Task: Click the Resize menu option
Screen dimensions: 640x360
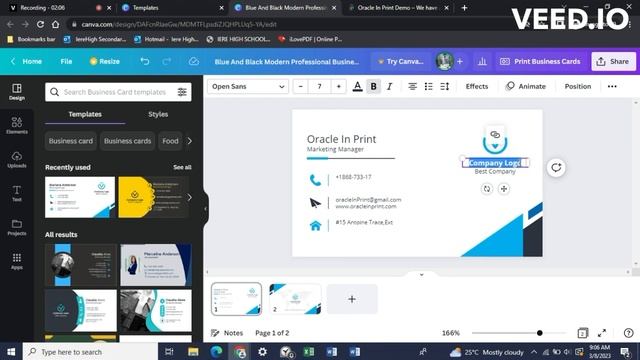Action: (x=104, y=61)
